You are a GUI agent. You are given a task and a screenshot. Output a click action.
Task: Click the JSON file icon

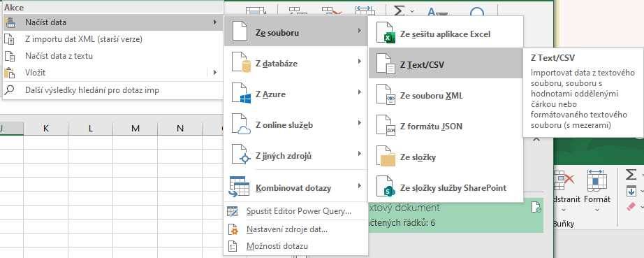(x=386, y=126)
